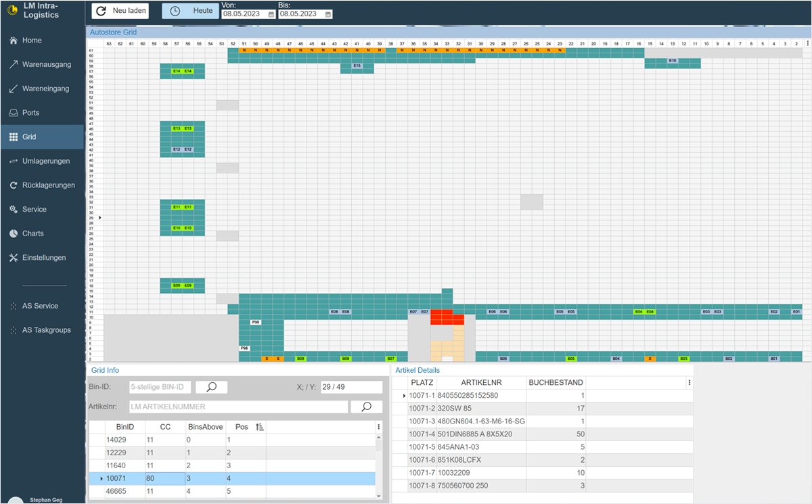Viewport: 812px width, 504px height.
Task: Click the Warenausgang arrow icon
Action: [x=14, y=65]
